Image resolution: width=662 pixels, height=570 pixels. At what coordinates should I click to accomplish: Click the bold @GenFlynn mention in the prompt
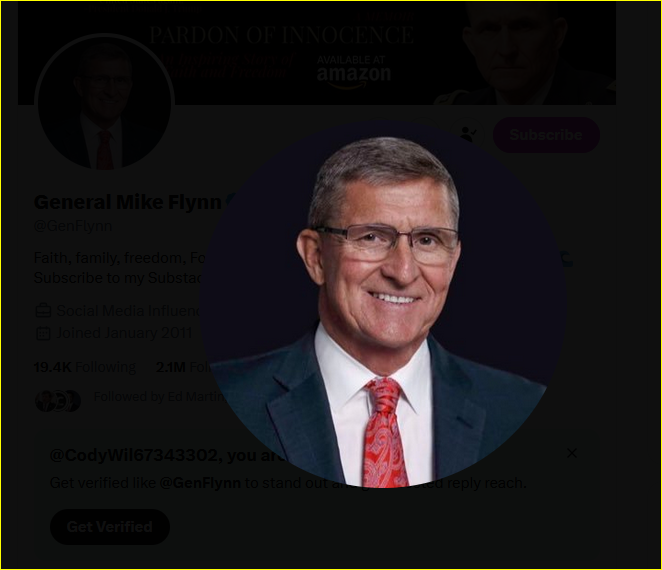point(200,483)
